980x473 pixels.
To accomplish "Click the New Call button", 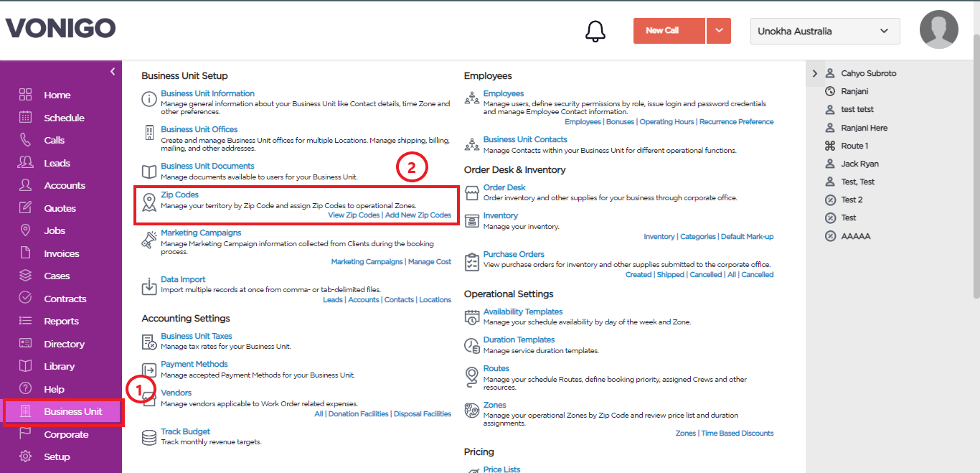I will [669, 31].
